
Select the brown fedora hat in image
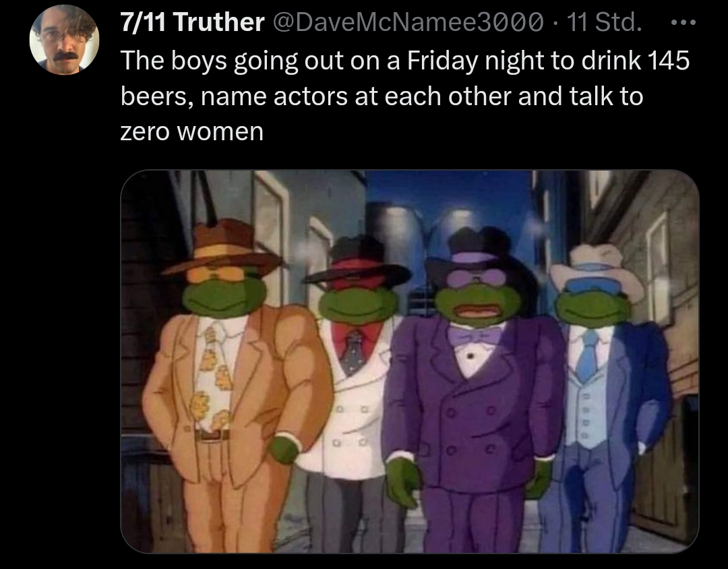tap(223, 247)
